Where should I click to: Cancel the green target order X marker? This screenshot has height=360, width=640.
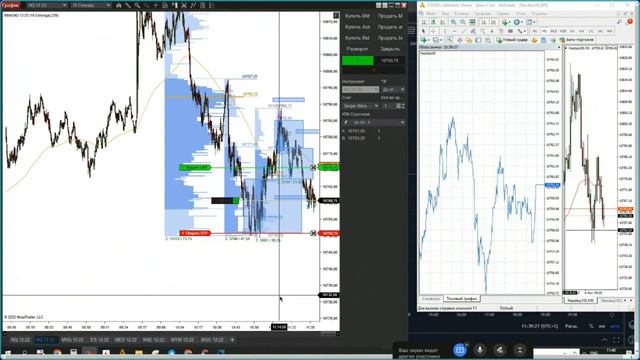point(313,167)
